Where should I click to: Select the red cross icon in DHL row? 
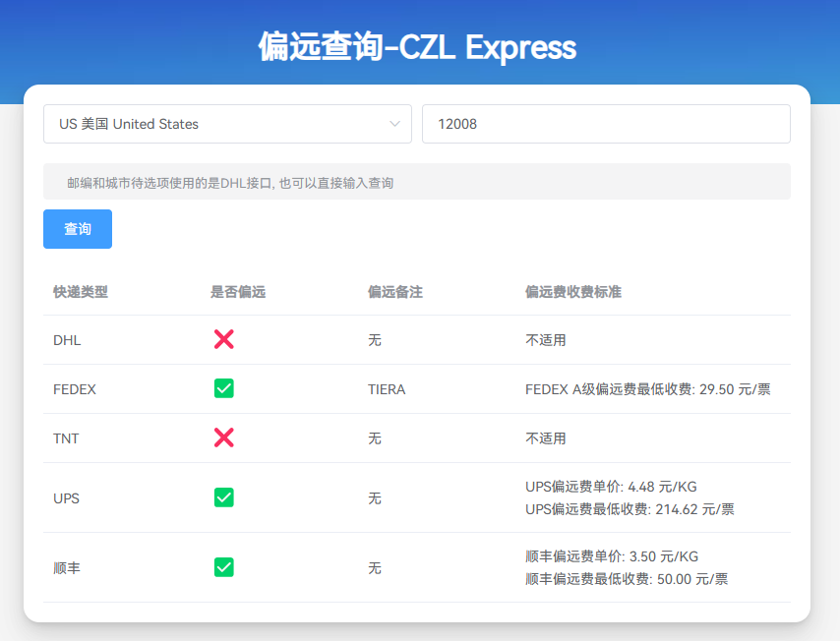coord(224,339)
